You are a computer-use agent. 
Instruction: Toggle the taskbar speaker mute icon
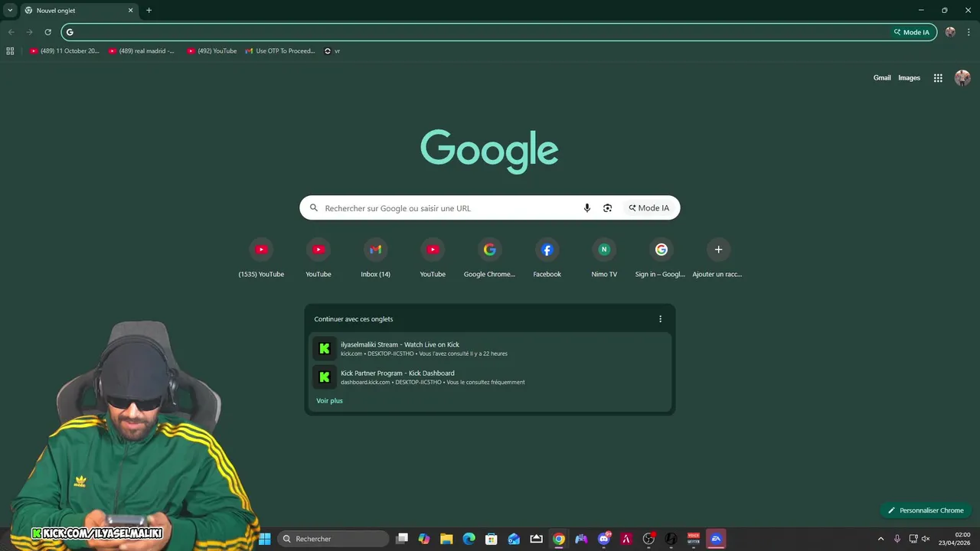(x=926, y=539)
